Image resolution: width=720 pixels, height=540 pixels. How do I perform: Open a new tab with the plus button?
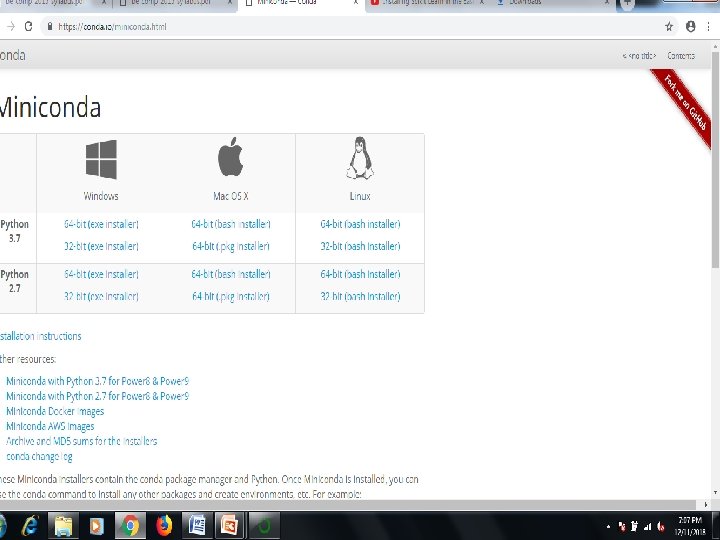pos(627,4)
